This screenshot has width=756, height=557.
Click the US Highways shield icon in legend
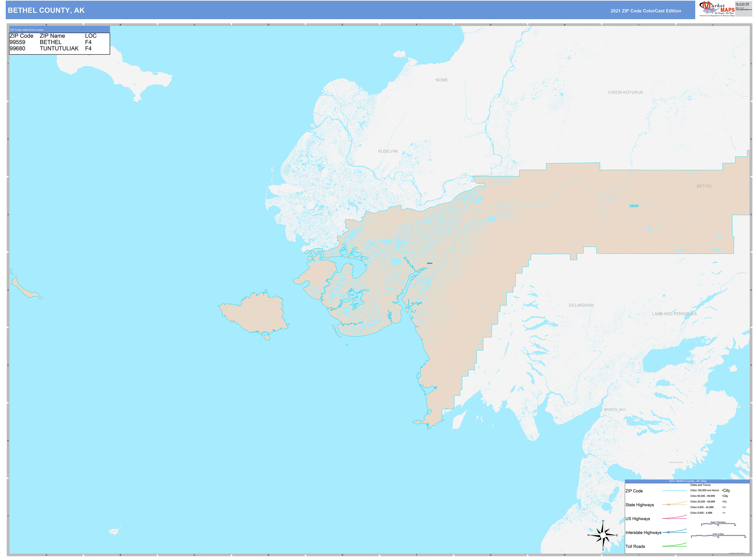click(668, 519)
